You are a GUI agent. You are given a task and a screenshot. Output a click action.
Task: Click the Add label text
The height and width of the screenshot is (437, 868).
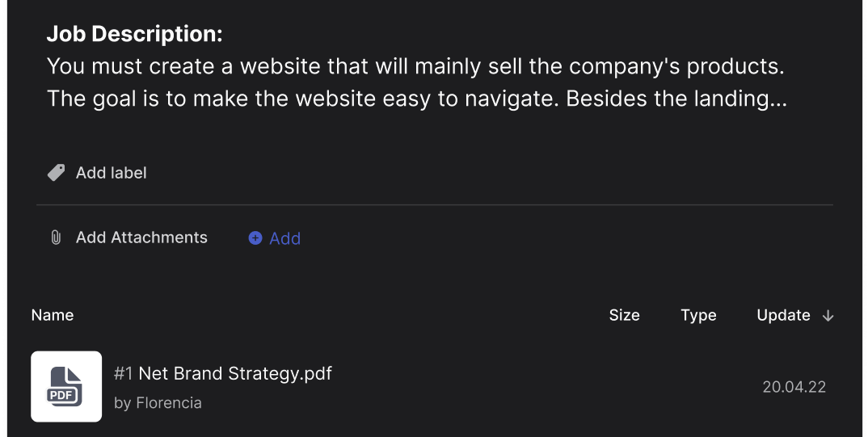112,173
